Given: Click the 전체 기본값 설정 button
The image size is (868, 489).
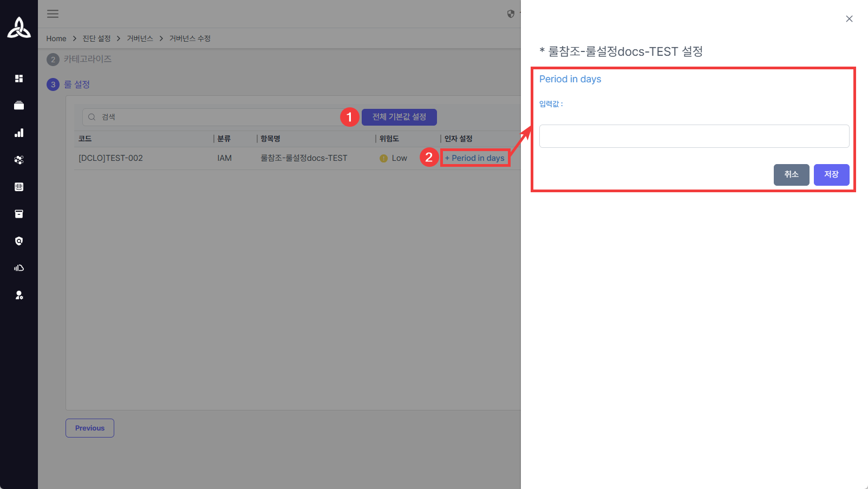Looking at the screenshot, I should (399, 117).
